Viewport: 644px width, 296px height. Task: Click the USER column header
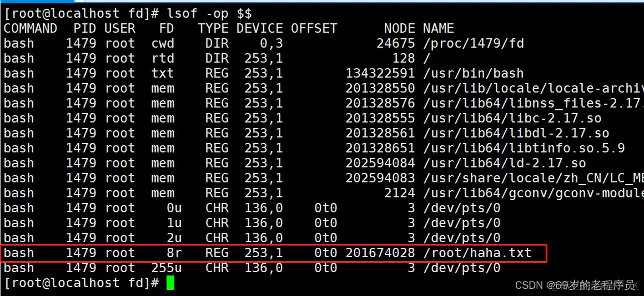click(120, 28)
